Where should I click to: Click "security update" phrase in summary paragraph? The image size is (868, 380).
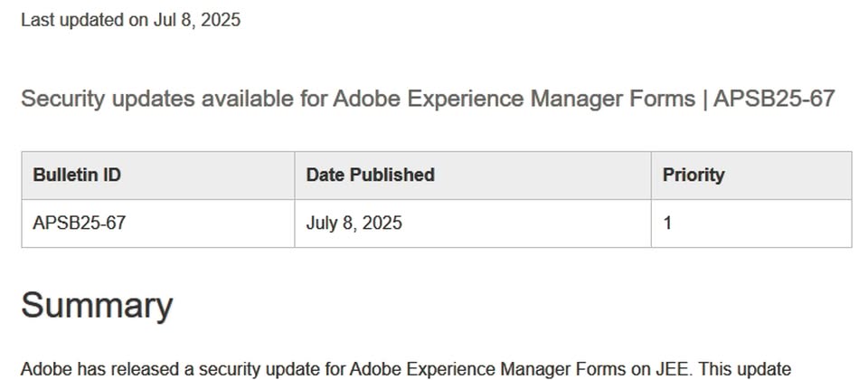[x=261, y=369]
